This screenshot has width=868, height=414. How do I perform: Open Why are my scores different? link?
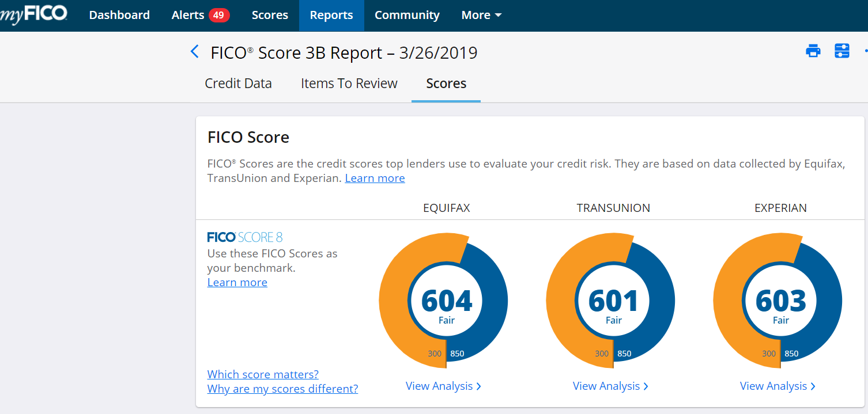tap(282, 389)
